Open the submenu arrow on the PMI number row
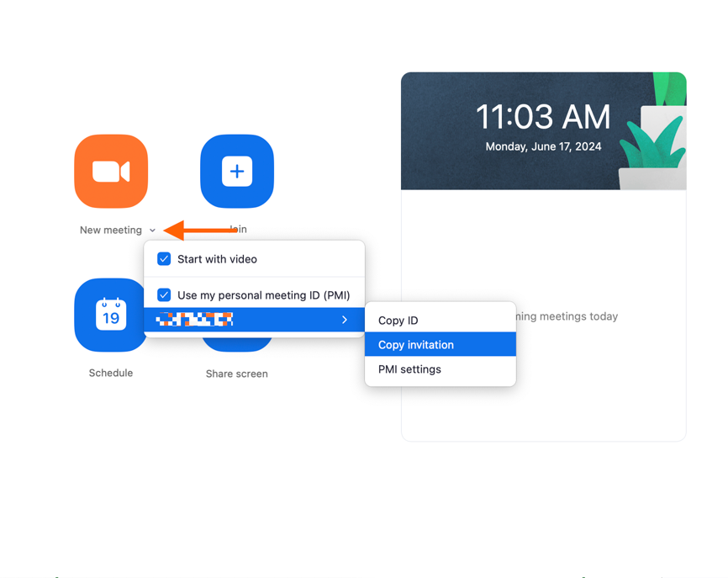This screenshot has width=728, height=578. coord(345,320)
